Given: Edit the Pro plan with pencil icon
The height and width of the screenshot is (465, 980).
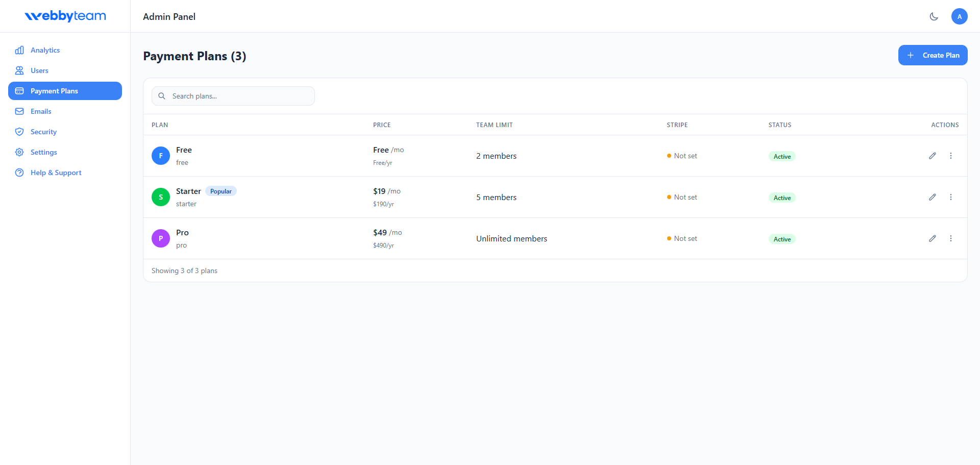Looking at the screenshot, I should point(933,238).
